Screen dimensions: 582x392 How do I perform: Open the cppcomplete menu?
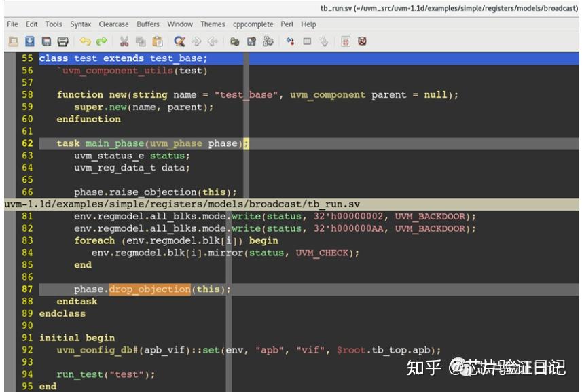click(x=253, y=24)
